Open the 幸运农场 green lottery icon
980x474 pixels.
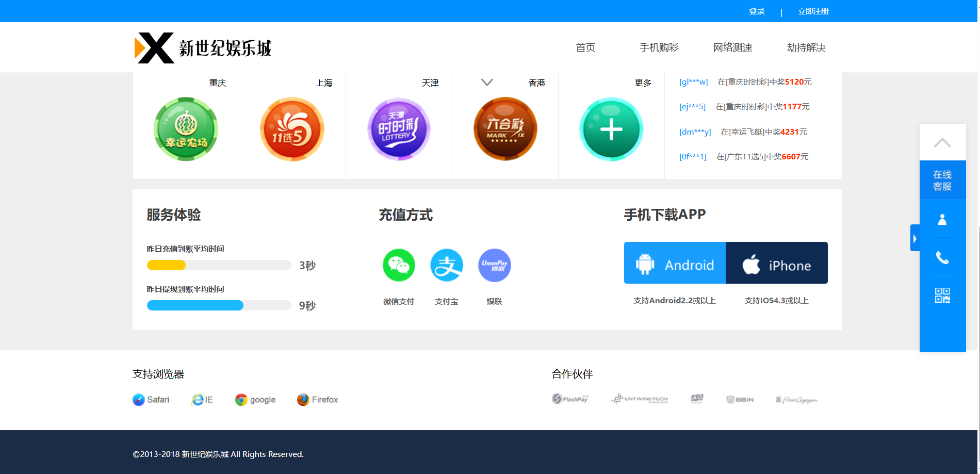click(186, 129)
